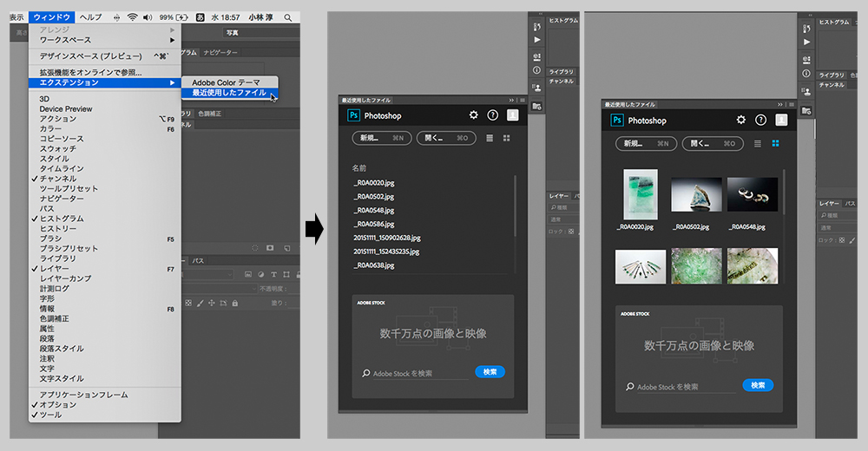The image size is (868, 451).
Task: Click the volume speaker icon in the menu bar
Action: pos(148,17)
